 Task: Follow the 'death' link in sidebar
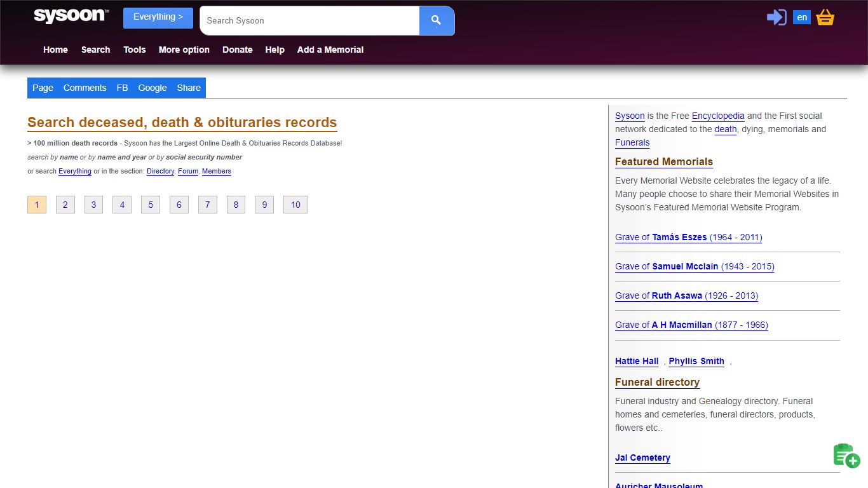pos(726,129)
